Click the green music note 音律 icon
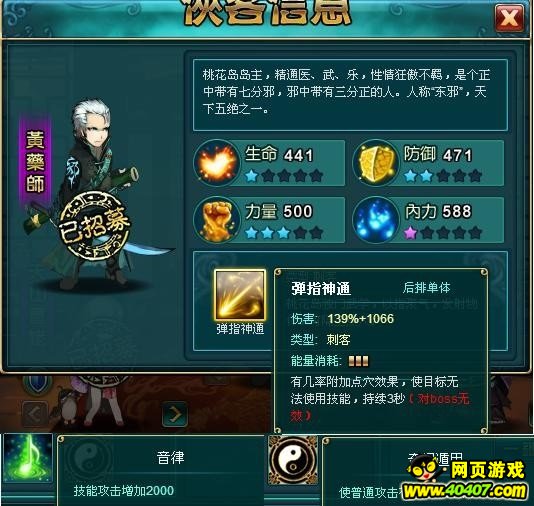Screen dimensions: 534x506 click(x=28, y=458)
